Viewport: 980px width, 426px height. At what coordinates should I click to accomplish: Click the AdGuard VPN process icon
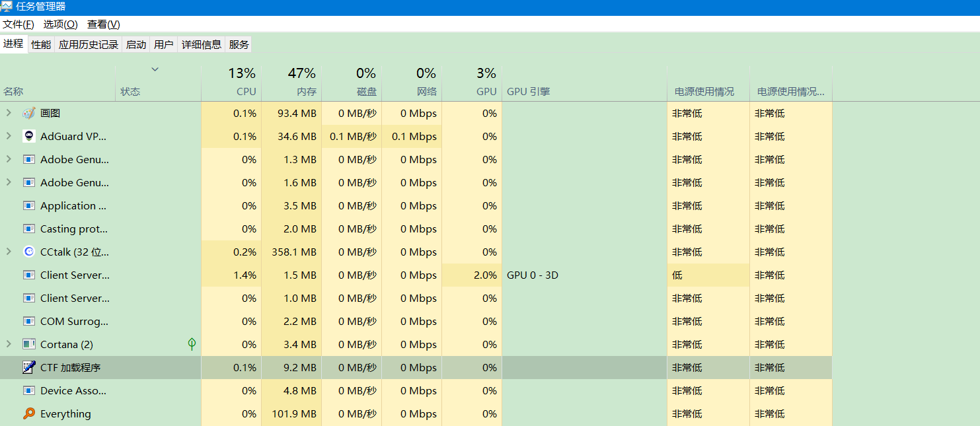28,136
